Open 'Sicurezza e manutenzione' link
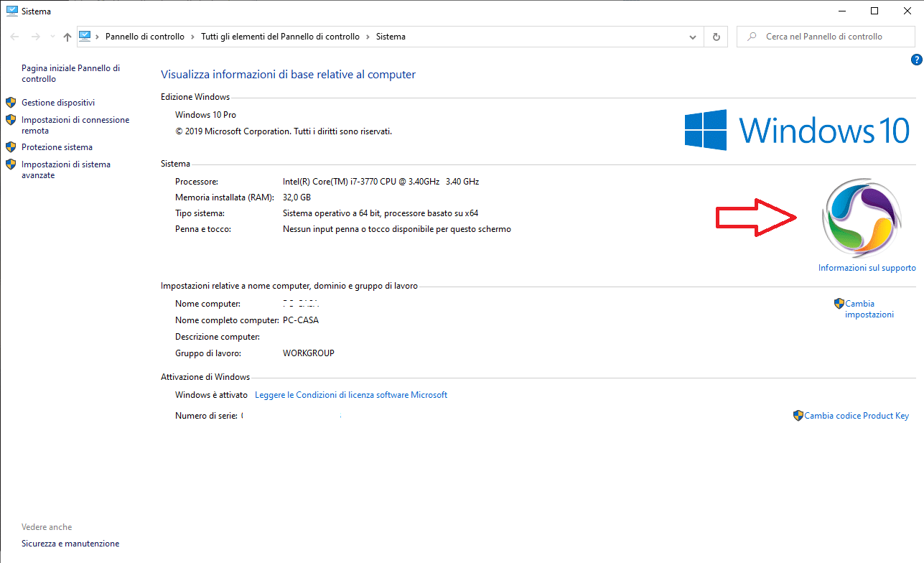 coord(70,544)
